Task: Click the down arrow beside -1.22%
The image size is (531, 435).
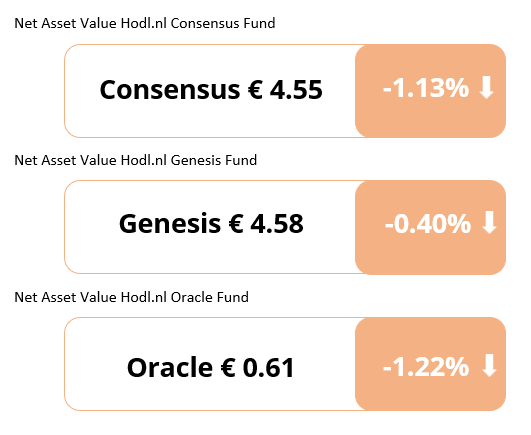Action: [489, 366]
